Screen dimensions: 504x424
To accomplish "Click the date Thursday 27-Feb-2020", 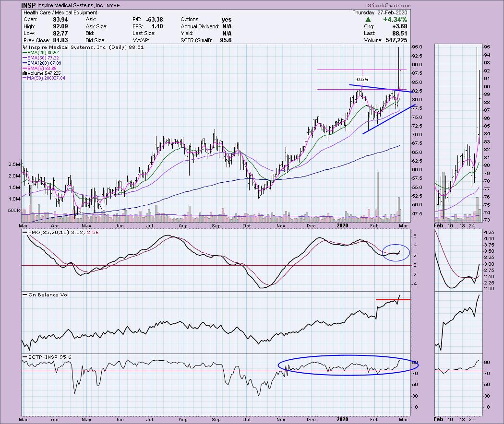I will pyautogui.click(x=380, y=12).
